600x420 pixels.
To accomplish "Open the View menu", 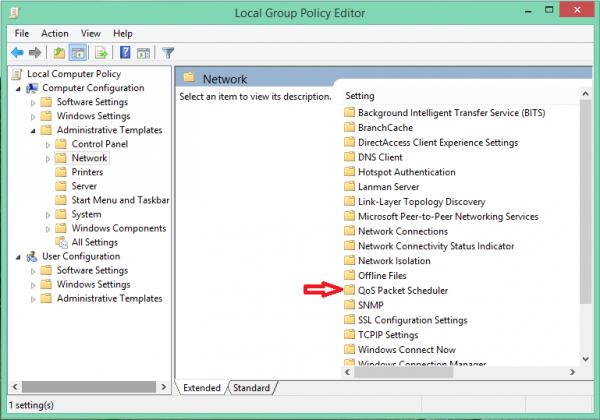I will (x=91, y=34).
